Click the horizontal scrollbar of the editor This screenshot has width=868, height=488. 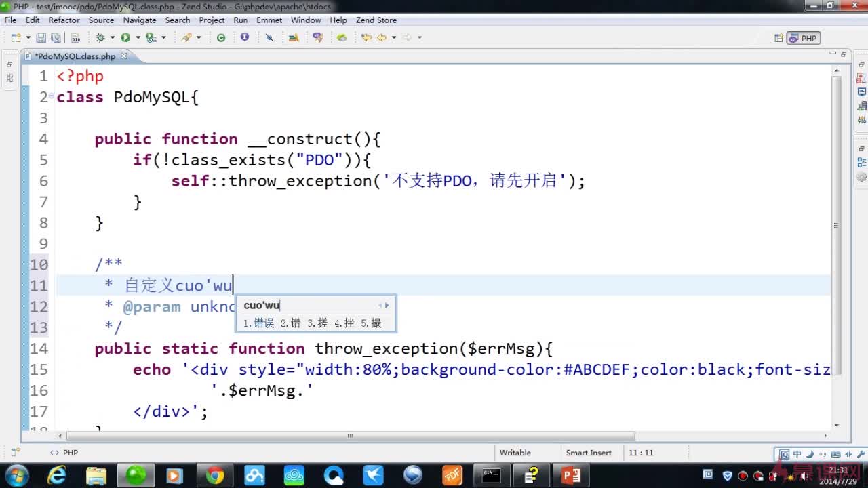pyautogui.click(x=350, y=436)
